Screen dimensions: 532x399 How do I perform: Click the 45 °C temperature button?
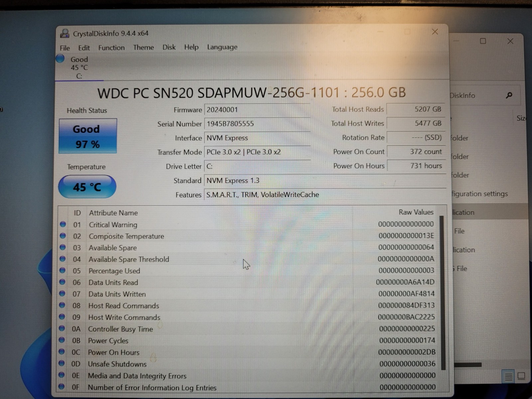(87, 187)
